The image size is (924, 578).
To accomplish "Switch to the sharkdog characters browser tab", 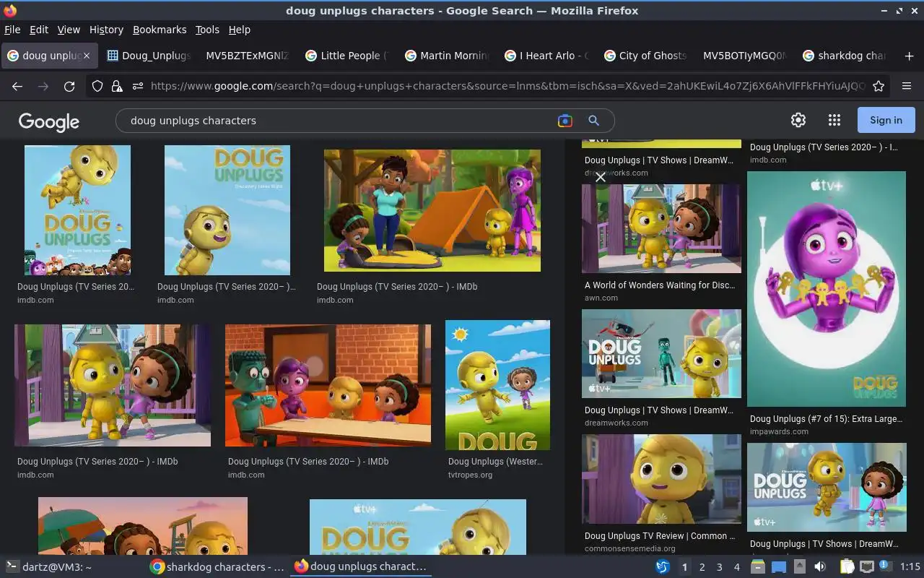I will tap(844, 56).
